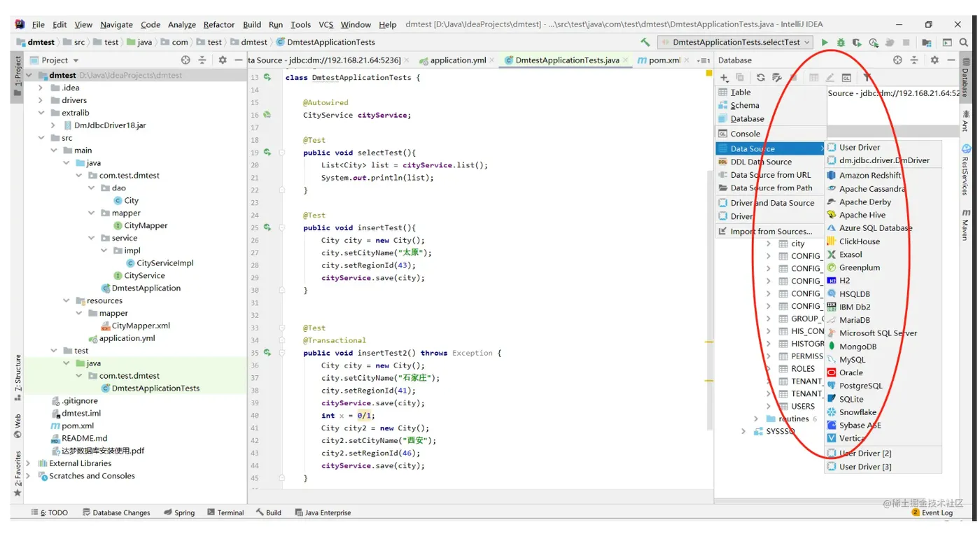980x539 pixels.
Task: Run test gutter icon at line 25
Action: click(x=267, y=227)
